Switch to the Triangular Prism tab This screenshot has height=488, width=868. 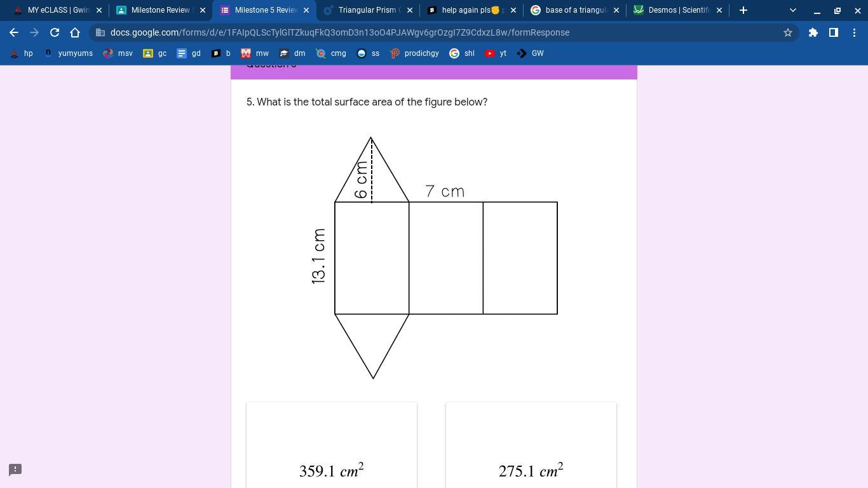367,10
